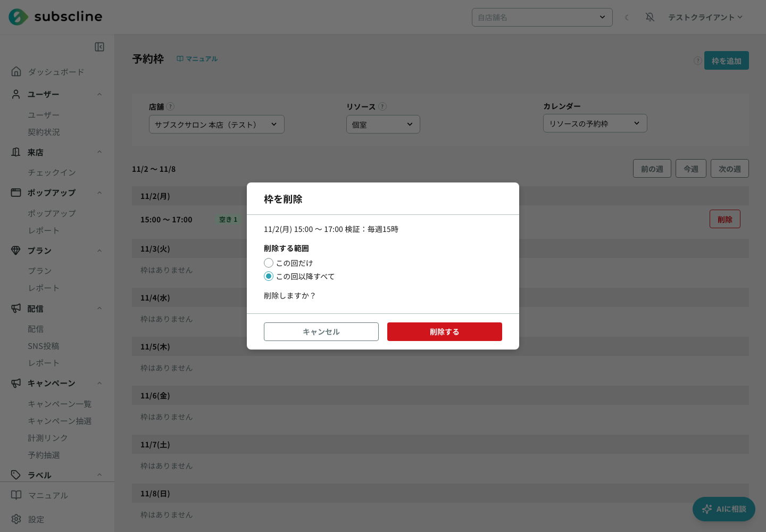Click the subscline logo

click(x=55, y=17)
